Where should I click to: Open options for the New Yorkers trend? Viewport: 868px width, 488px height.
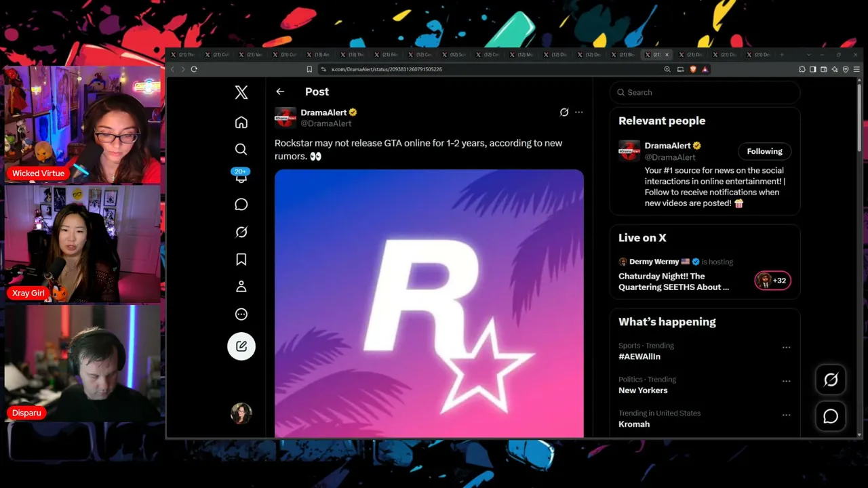pos(786,381)
